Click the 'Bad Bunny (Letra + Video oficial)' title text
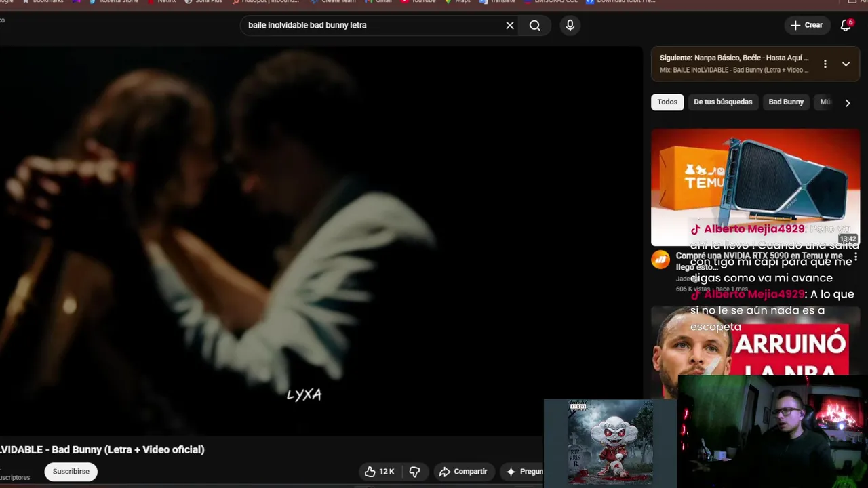The image size is (868, 488). (x=128, y=449)
